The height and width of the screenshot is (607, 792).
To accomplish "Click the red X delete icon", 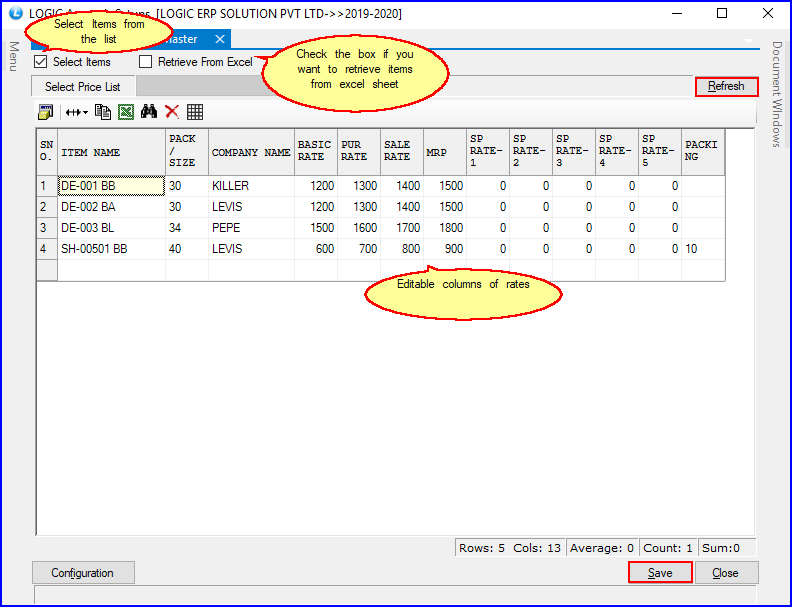I will (x=172, y=112).
